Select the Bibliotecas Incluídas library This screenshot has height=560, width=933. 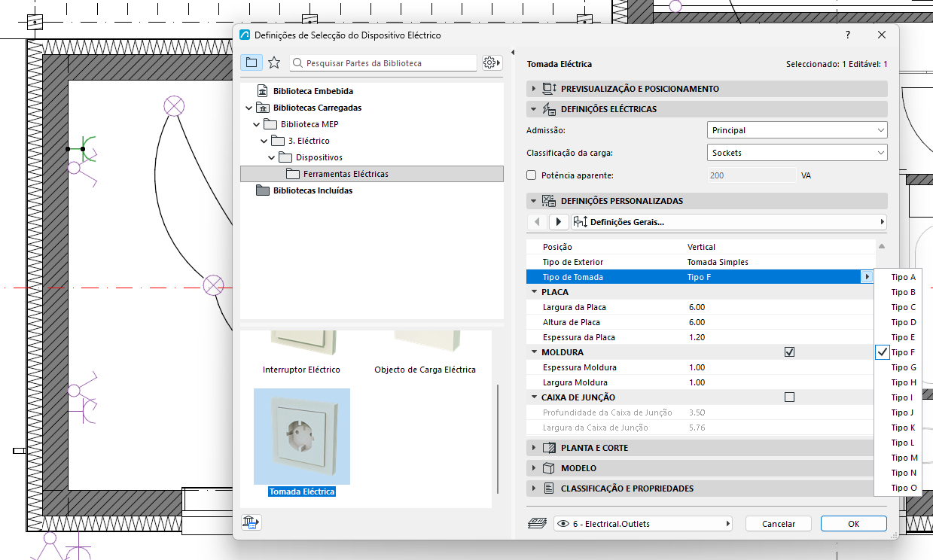coord(313,190)
